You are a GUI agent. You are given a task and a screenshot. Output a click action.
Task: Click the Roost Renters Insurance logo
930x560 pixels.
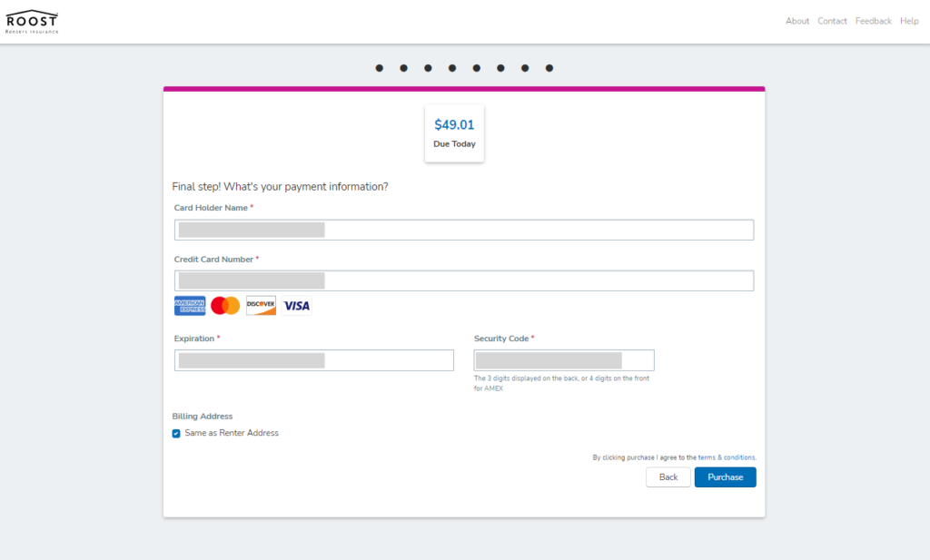tap(32, 22)
